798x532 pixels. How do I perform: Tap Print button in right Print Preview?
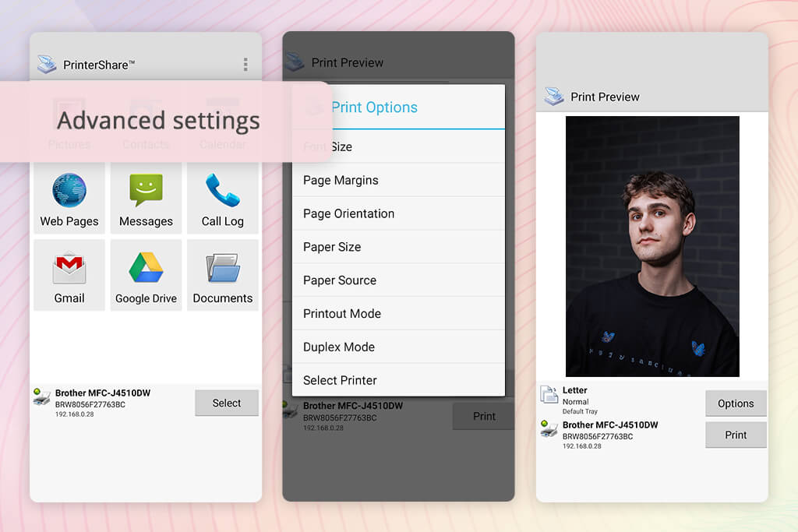click(x=736, y=435)
